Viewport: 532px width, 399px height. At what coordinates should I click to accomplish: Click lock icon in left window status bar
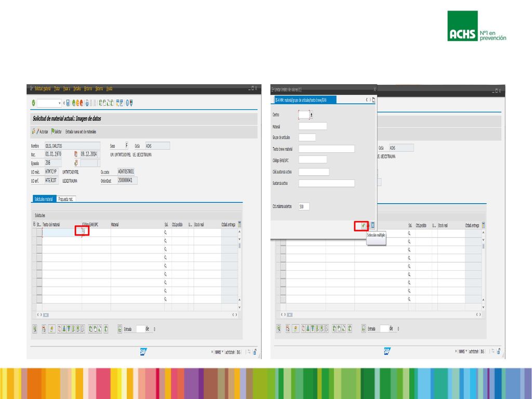[x=255, y=352]
